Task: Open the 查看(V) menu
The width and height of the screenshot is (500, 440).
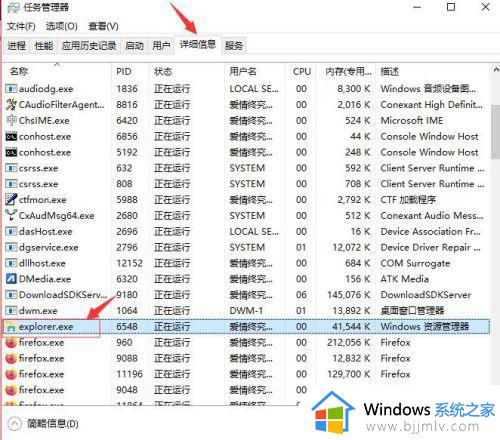Action: [x=103, y=26]
